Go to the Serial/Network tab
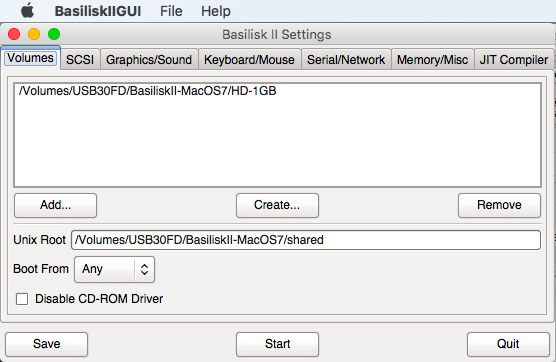Image resolution: width=556 pixels, height=362 pixels. pos(346,60)
